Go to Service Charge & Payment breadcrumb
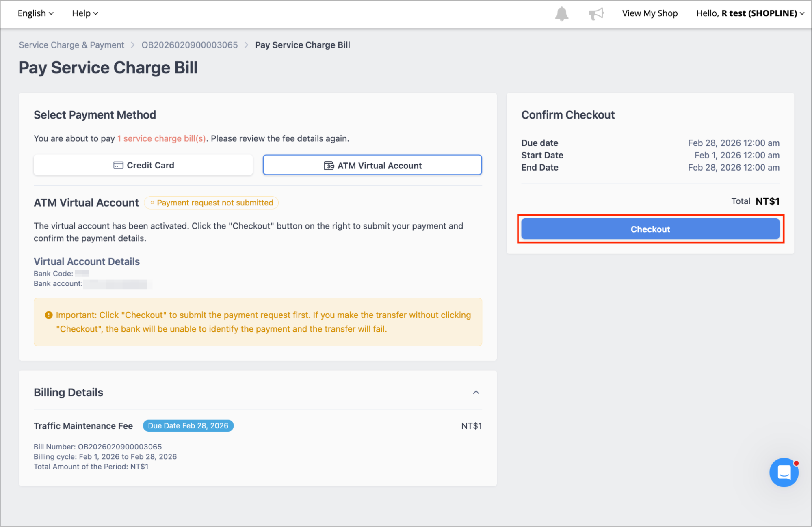Screen dimensions: 812x527 [71, 45]
